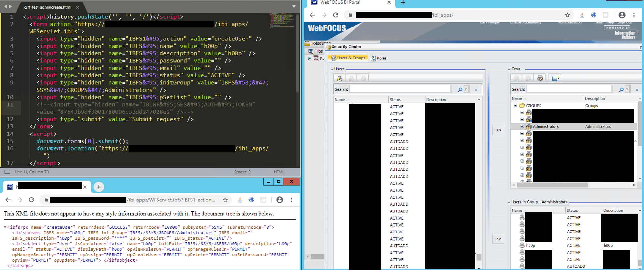Click the >> add user to group button
The image size is (644, 270).
click(x=498, y=130)
